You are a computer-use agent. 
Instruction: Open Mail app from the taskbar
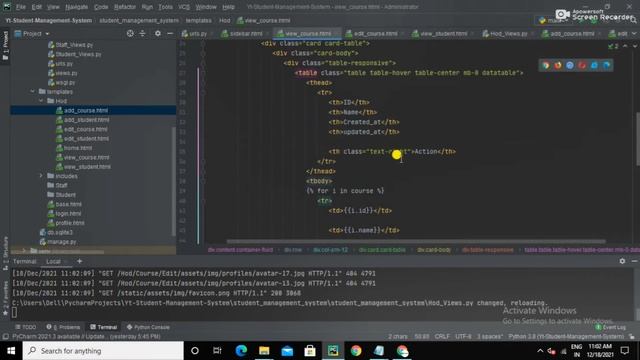(287, 351)
